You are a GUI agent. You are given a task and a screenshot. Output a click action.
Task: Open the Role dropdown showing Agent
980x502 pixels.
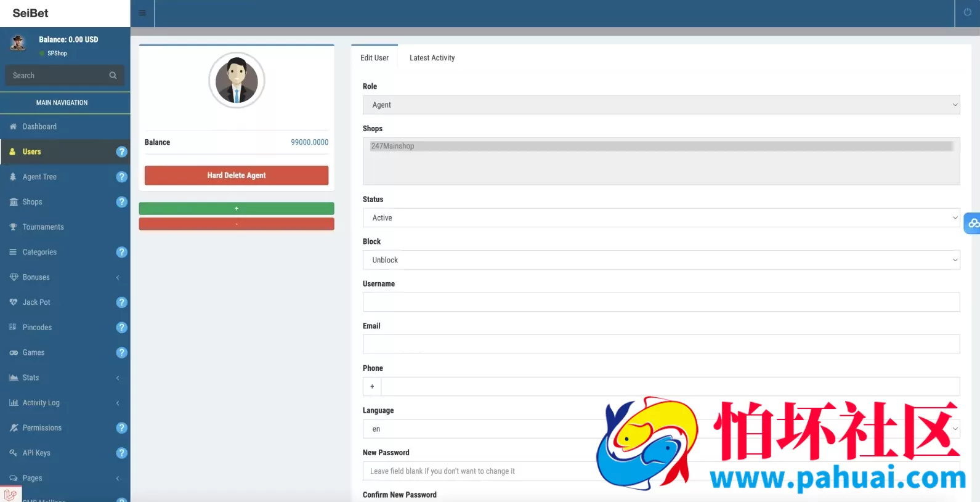(x=661, y=105)
